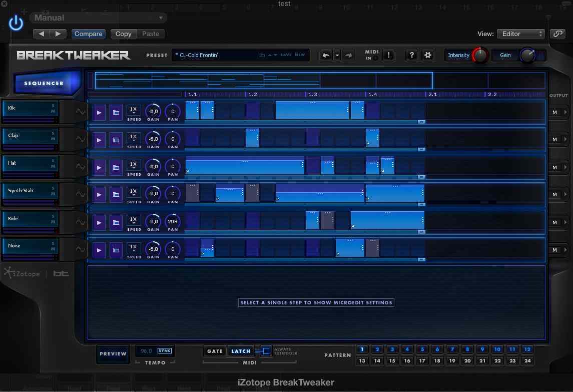Play the Kik track preview

pyautogui.click(x=99, y=113)
